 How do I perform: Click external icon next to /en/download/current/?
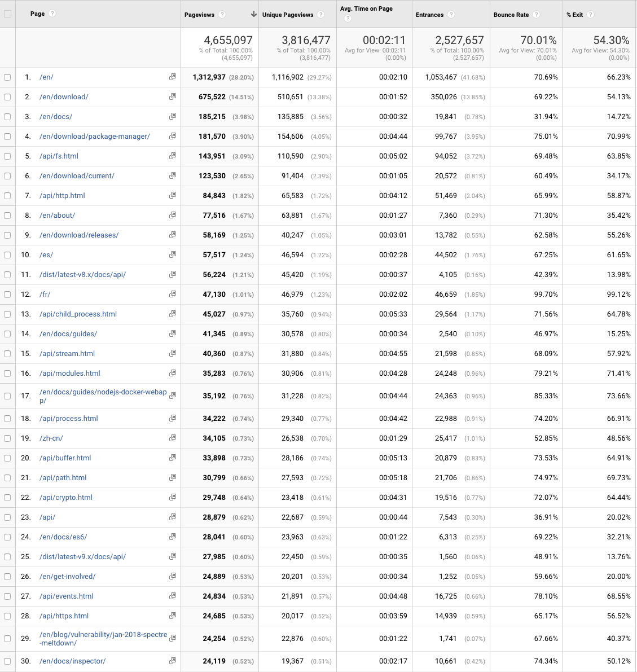(172, 175)
